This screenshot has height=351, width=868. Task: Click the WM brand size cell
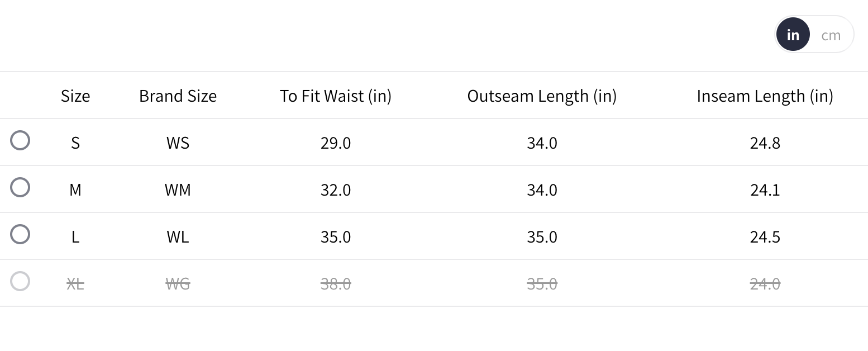click(178, 190)
